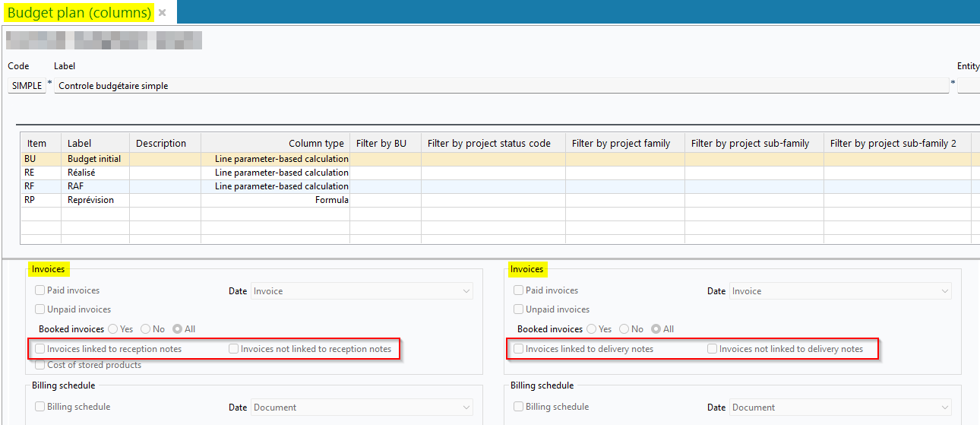The image size is (980, 425).
Task: Close the Budget plan (columns) tab
Action: pos(162,13)
